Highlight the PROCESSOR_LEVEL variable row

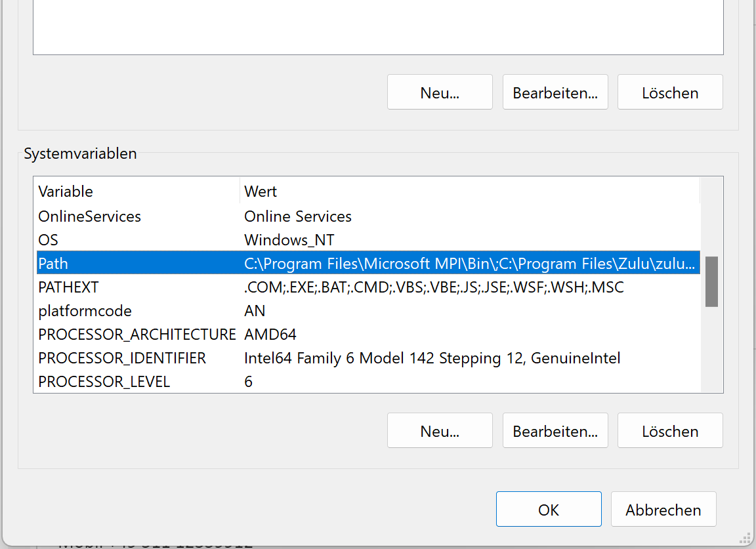[104, 382]
